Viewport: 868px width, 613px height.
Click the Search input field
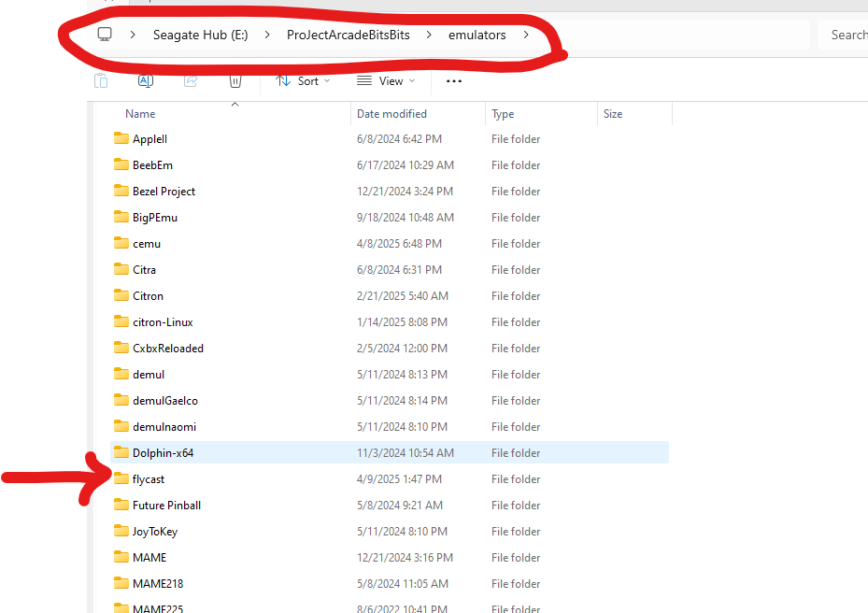(843, 35)
